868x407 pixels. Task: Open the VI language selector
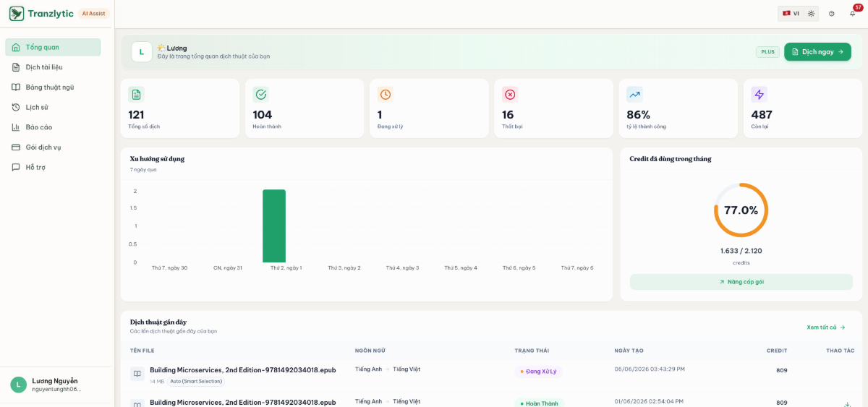[790, 13]
